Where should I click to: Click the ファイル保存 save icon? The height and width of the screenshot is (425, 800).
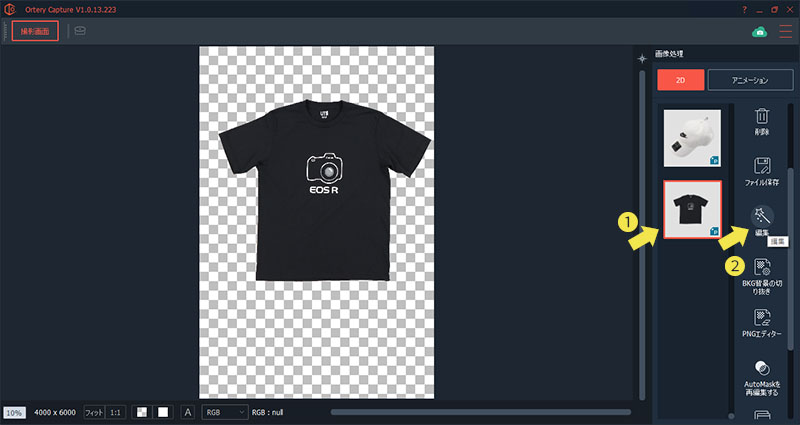click(762, 166)
